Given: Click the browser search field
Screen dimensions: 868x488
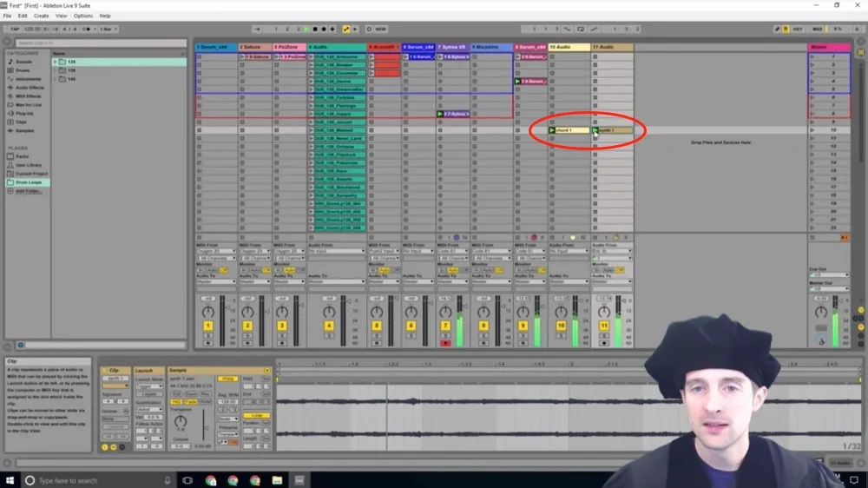Looking at the screenshot, I should click(101, 43).
